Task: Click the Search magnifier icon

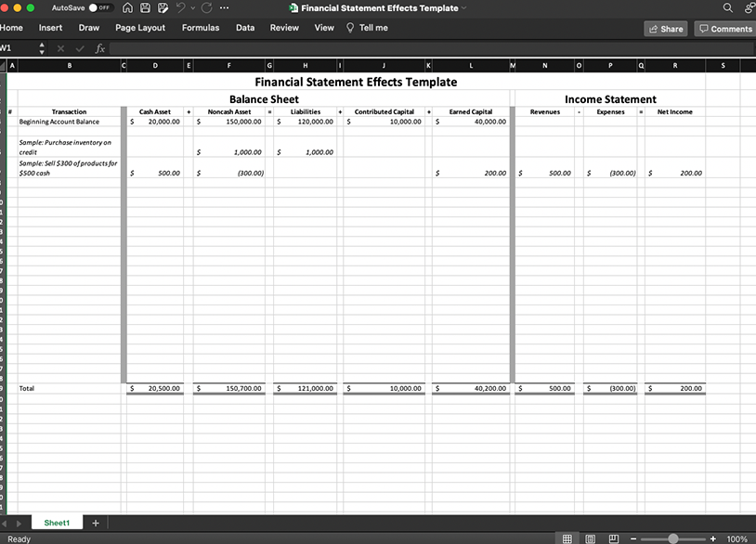Action: pos(727,7)
